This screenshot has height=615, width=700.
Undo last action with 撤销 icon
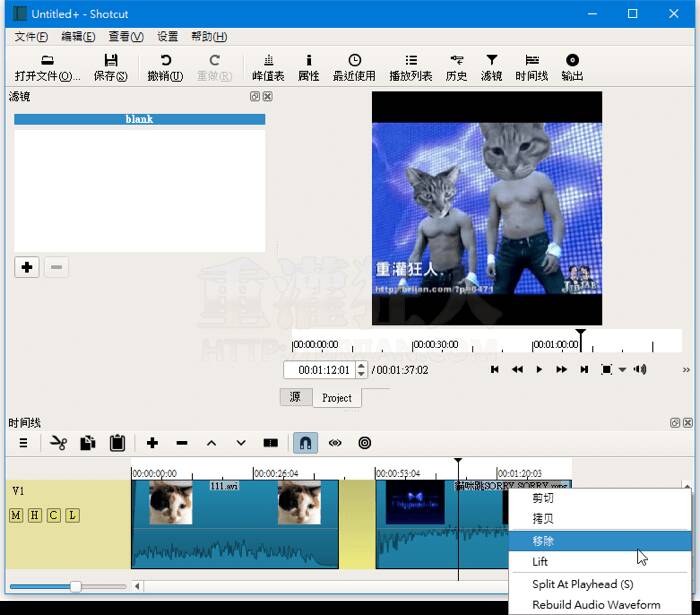pos(165,67)
